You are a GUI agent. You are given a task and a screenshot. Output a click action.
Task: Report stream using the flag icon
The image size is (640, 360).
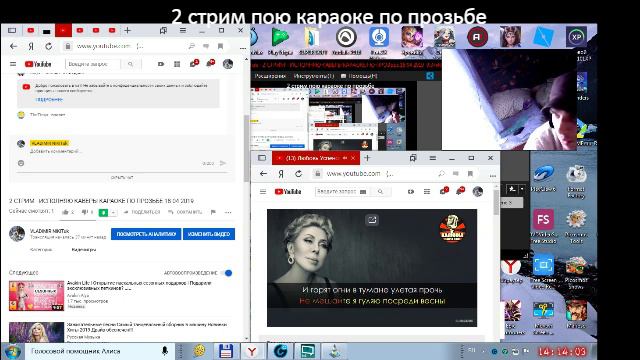(213, 212)
